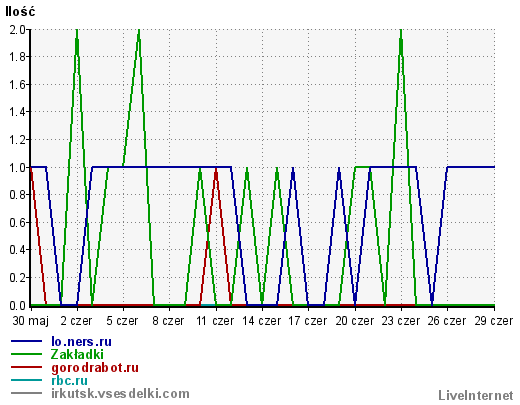Click the 11 czer date label

[215, 321]
